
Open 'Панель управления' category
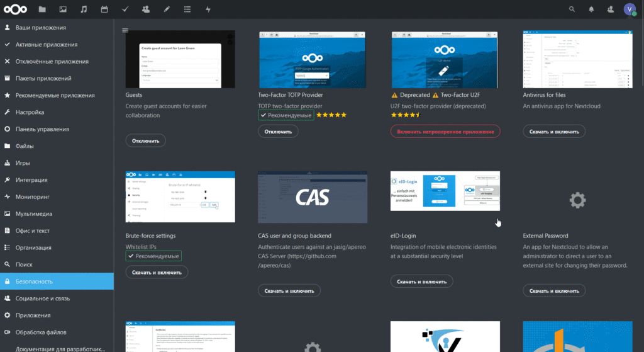(57, 128)
